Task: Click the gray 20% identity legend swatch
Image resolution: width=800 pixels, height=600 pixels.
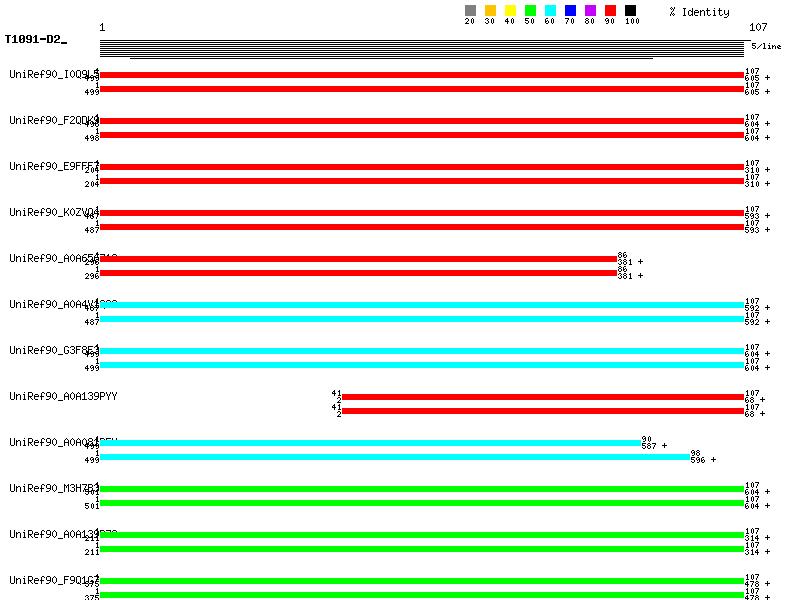Action: click(470, 11)
